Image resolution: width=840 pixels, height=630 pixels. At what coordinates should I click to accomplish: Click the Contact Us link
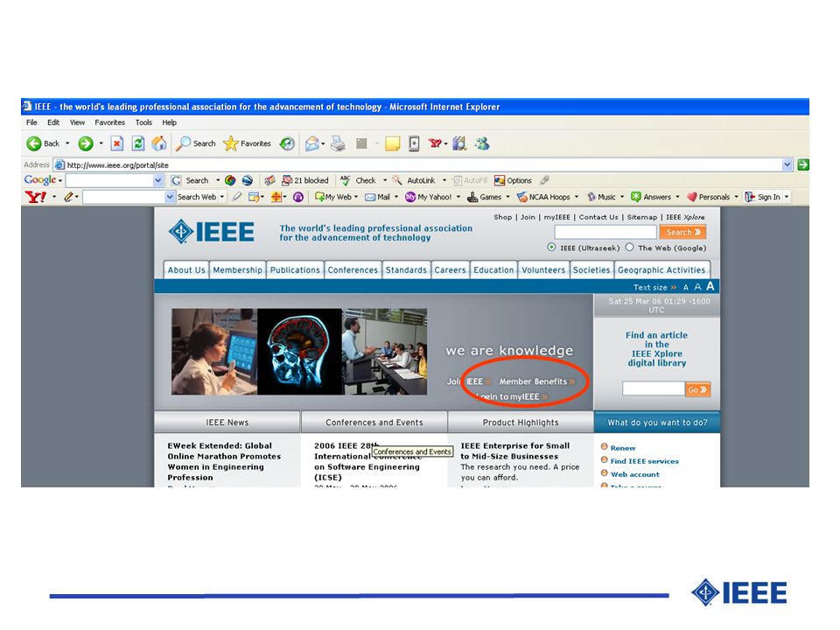point(598,217)
